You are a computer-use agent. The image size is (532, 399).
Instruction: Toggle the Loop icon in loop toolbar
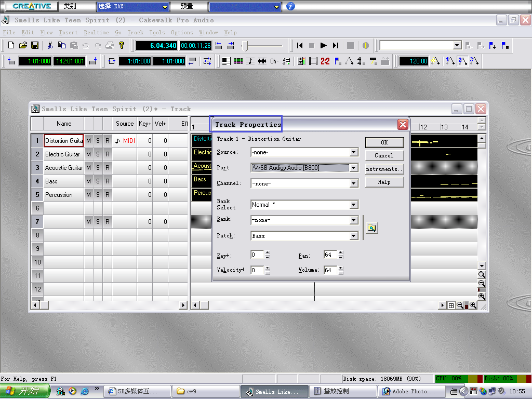point(112,61)
